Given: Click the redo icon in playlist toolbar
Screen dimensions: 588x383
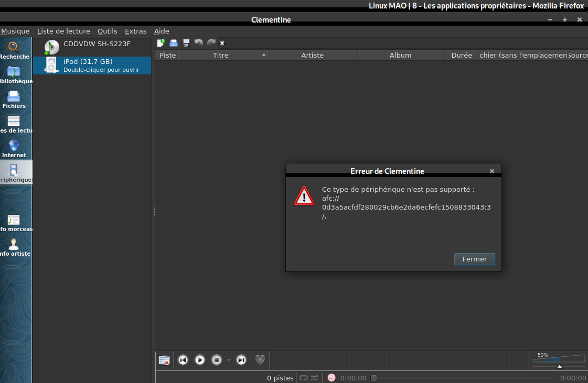Looking at the screenshot, I should (x=211, y=42).
